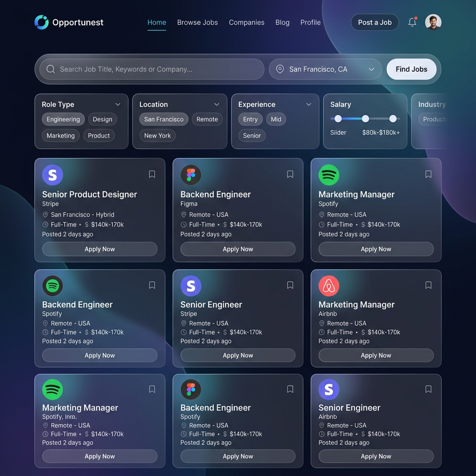Bookmark the middle-row Backend Engineer Spotify job
Screen dimensions: 476x476
[x=152, y=285]
